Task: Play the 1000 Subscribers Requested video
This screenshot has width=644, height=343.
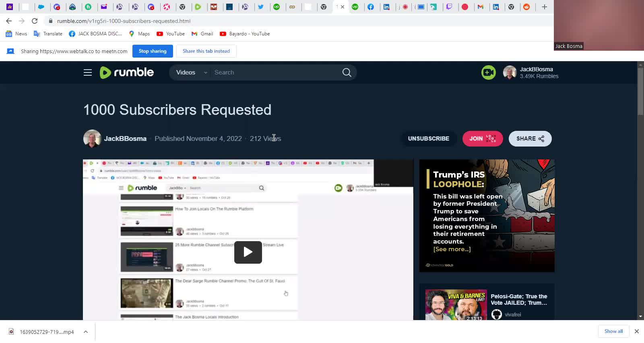Action: 248,252
